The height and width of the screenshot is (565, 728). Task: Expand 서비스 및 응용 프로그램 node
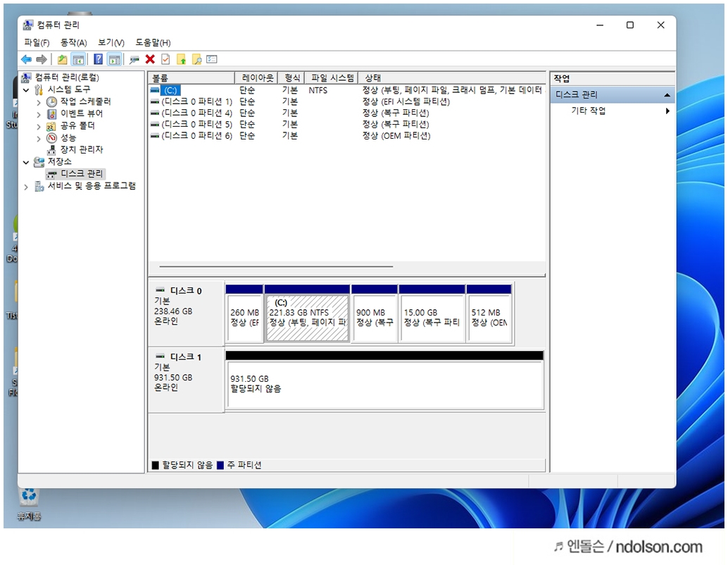pos(27,187)
